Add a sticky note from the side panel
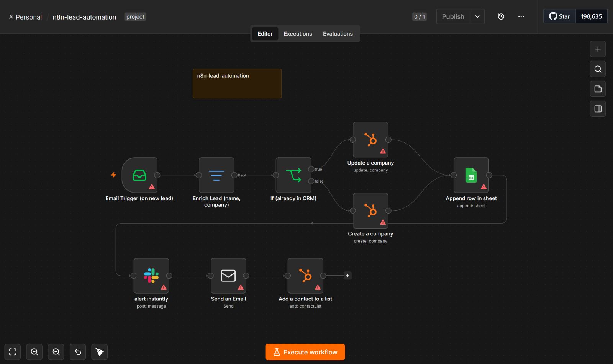Viewport: 613px width, 364px height. coord(598,89)
